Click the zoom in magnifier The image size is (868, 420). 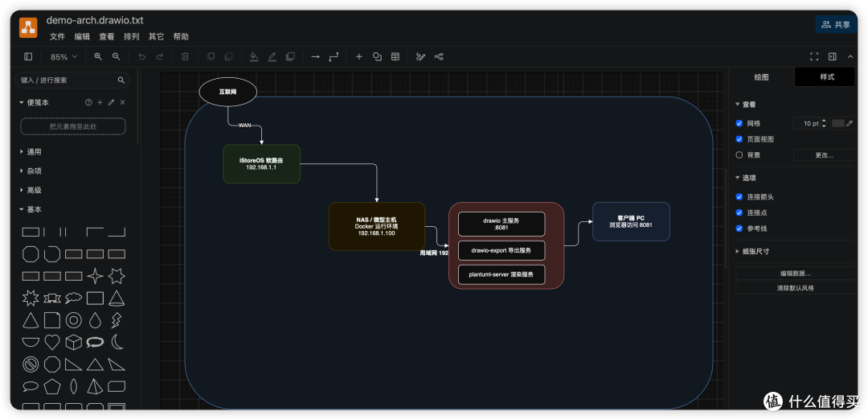tap(98, 56)
